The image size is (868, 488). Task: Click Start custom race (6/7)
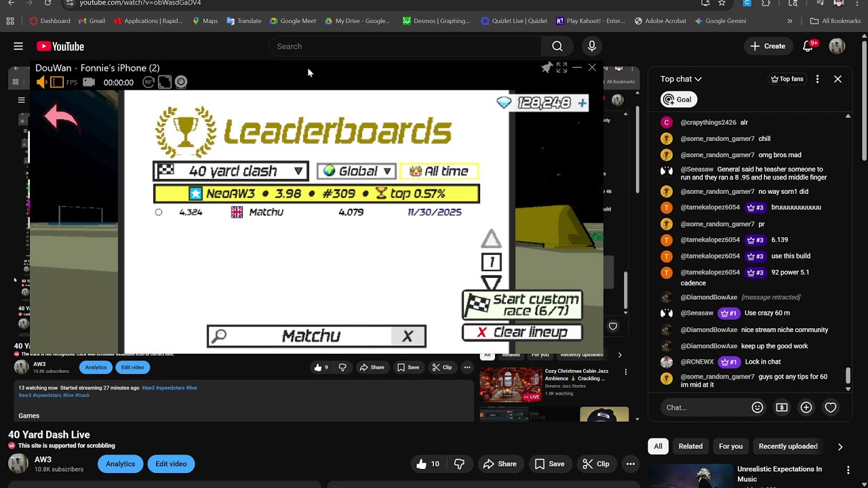tap(522, 305)
